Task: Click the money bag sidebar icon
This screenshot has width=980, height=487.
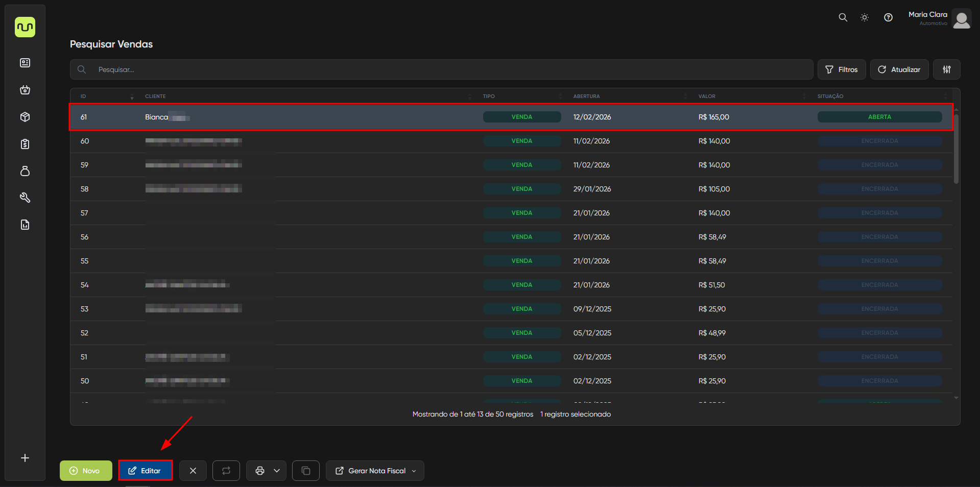Action: click(25, 171)
